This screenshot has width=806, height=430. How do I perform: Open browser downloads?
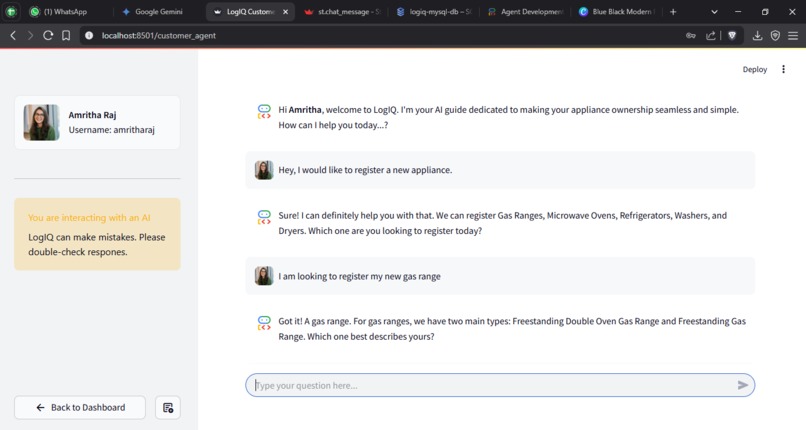pyautogui.click(x=757, y=35)
